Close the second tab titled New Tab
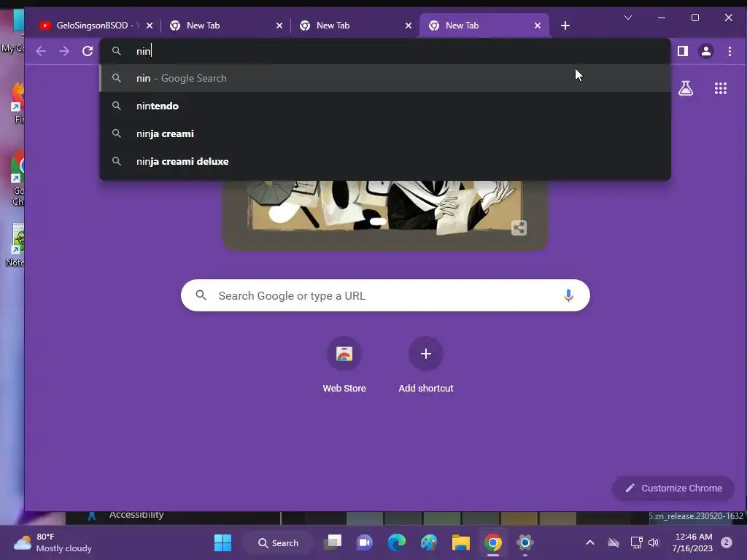Viewport: 747px width, 560px height. pyautogui.click(x=279, y=26)
